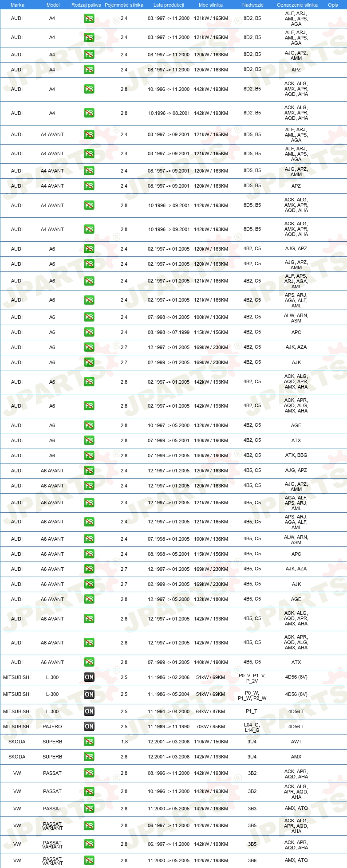347x868 pixels.
Task: Select the '64kW / 87KM' power cell
Action: coord(211,711)
